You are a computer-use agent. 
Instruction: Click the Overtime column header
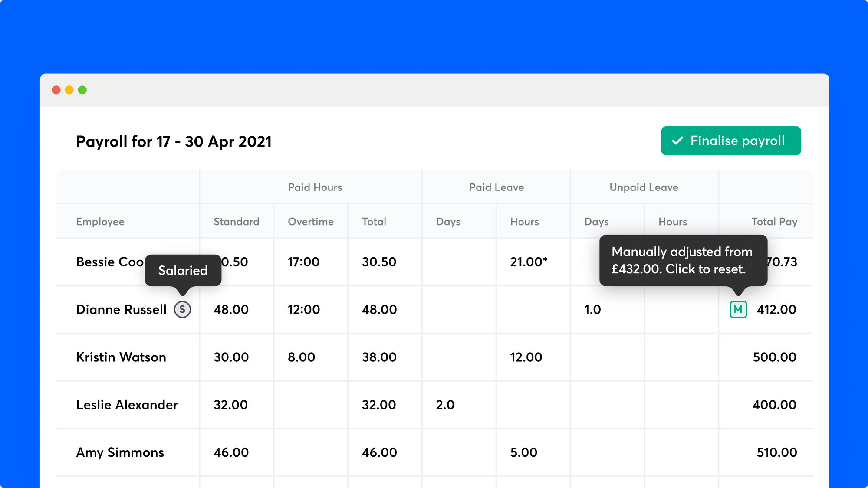pyautogui.click(x=311, y=222)
